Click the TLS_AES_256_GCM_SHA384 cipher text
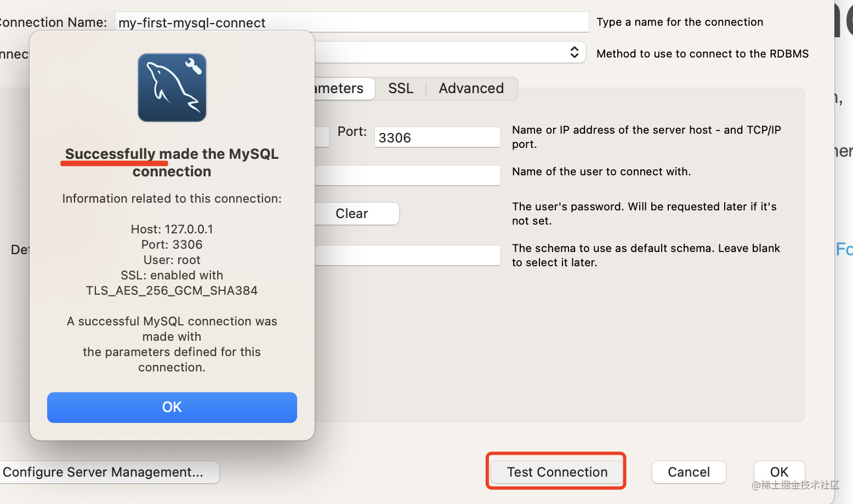853x504 pixels. (172, 290)
